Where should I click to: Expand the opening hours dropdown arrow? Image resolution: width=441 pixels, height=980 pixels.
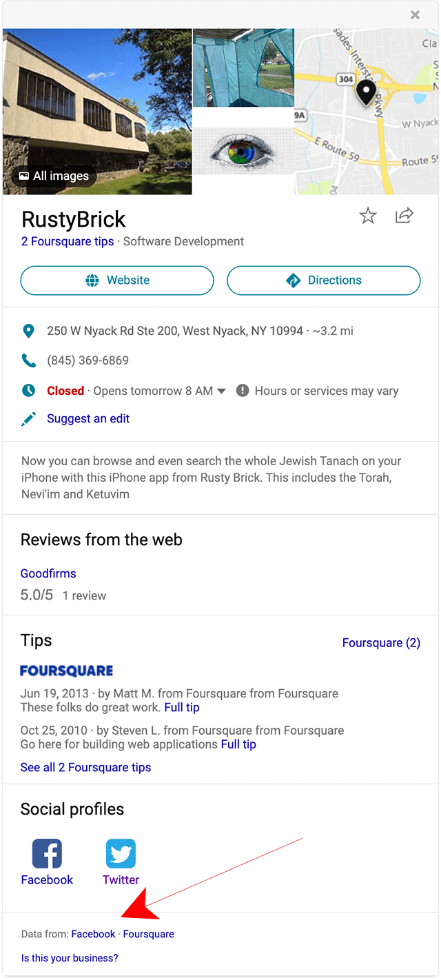tap(221, 391)
